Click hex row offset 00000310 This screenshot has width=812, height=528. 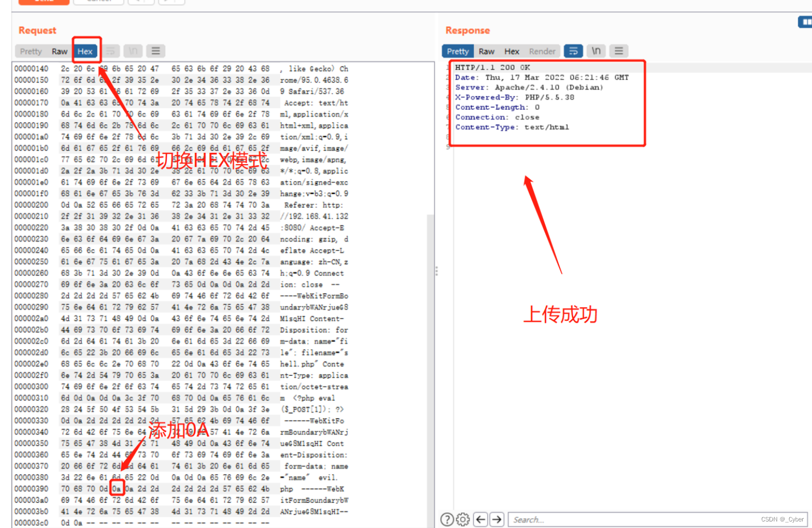[x=31, y=398]
